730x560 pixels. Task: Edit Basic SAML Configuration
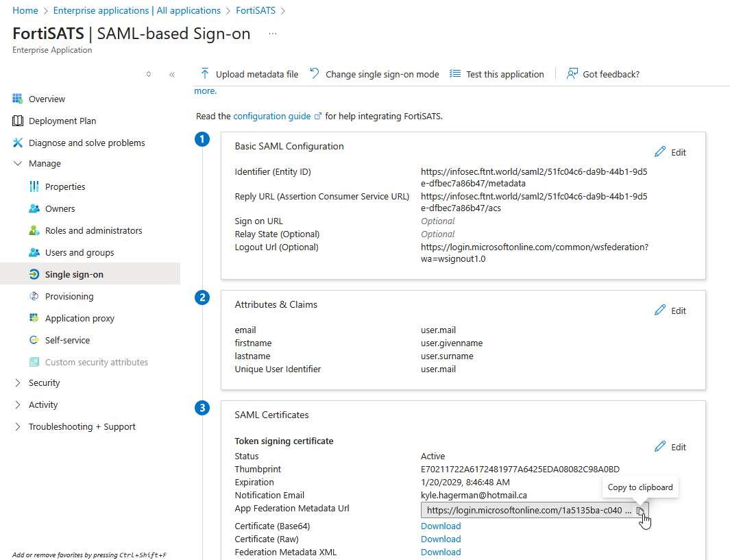click(x=670, y=152)
